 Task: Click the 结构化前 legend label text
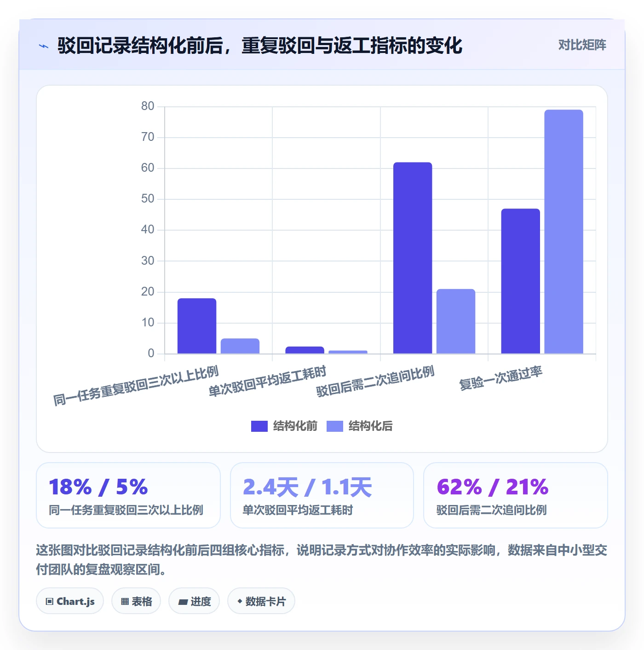pyautogui.click(x=295, y=426)
